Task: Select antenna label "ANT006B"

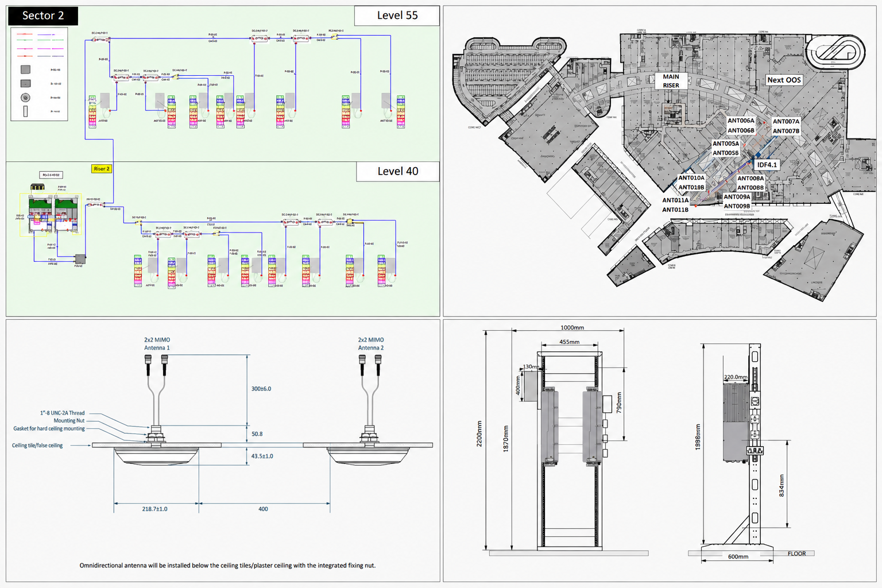Action: 741,130
